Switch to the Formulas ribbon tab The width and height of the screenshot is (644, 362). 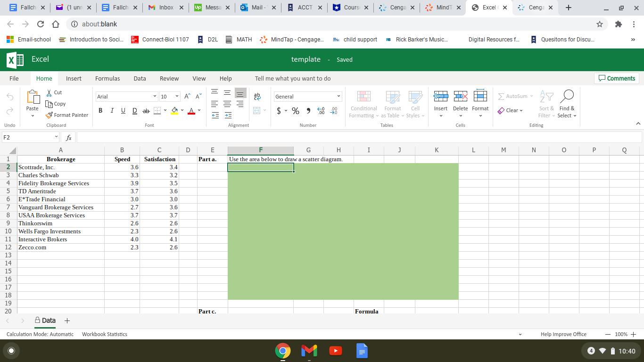tap(107, 78)
